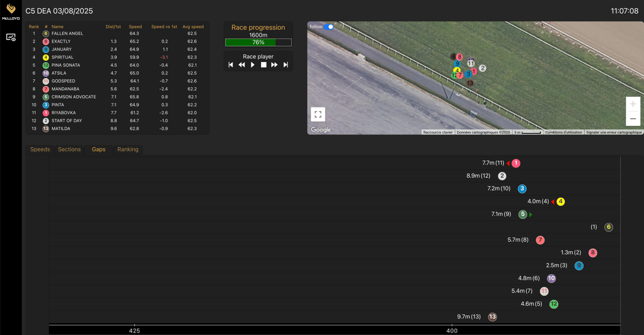
Task: Play the race replay
Action: pyautogui.click(x=252, y=65)
